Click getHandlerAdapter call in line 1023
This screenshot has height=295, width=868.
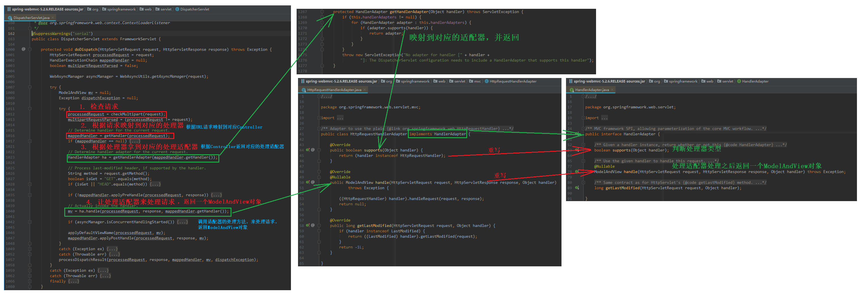pyautogui.click(x=165, y=157)
